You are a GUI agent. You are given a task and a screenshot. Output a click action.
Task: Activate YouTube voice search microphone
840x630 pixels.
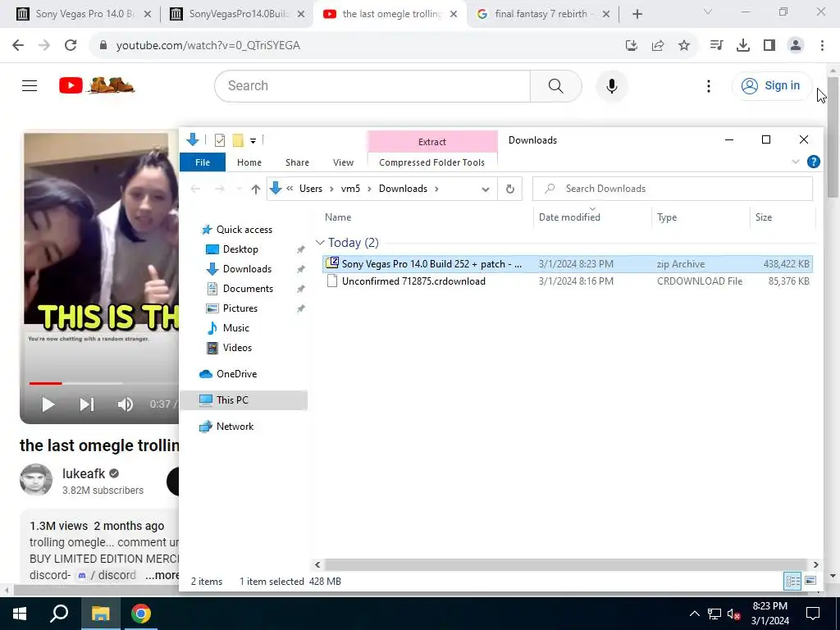pos(611,85)
